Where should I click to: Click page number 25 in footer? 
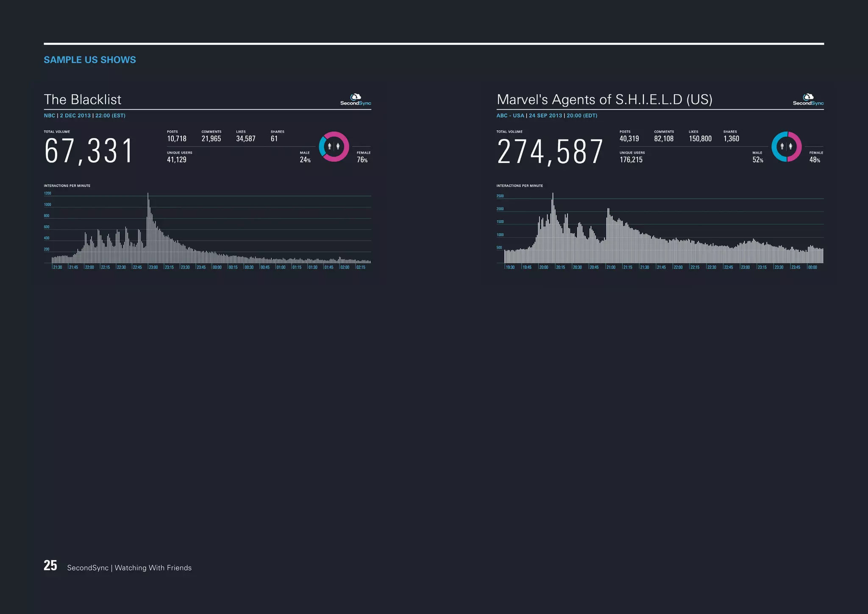(50, 566)
